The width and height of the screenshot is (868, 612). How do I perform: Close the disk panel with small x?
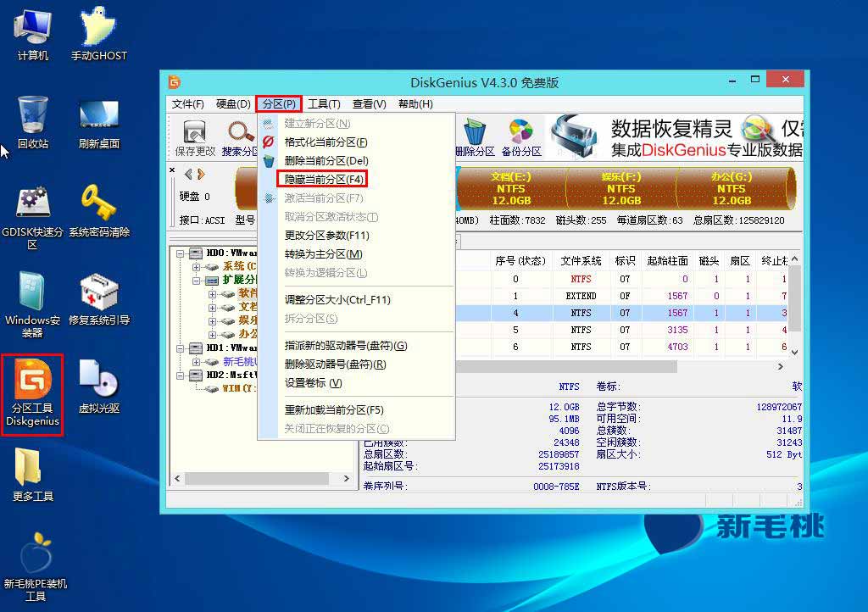click(172, 170)
